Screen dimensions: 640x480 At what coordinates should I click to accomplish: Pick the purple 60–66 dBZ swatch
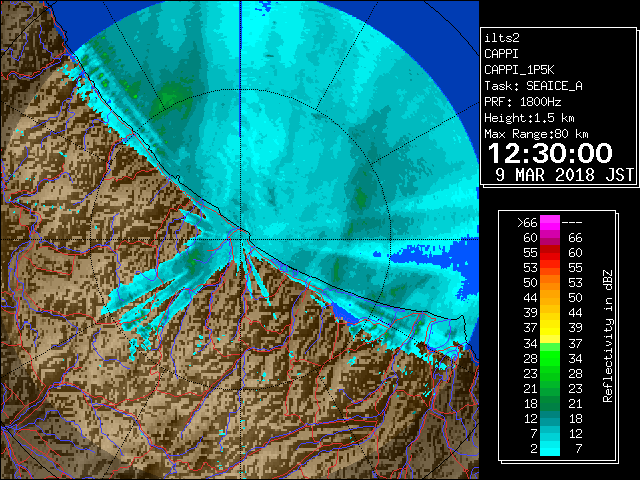click(550, 238)
